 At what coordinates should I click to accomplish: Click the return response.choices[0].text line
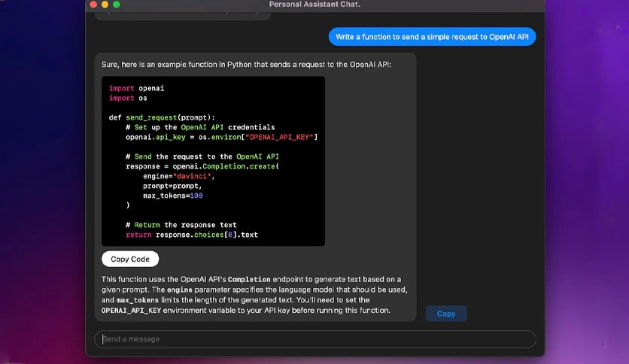coord(192,235)
